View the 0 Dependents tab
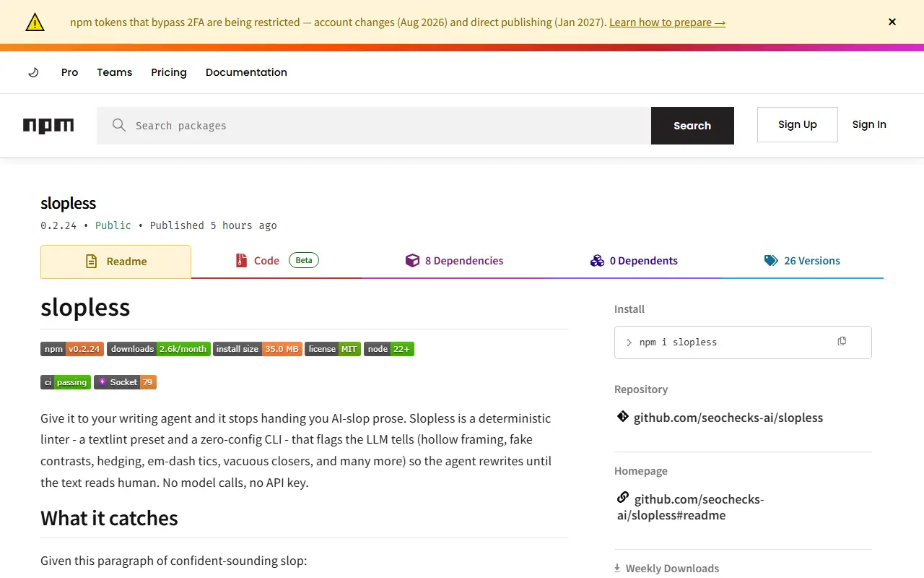The height and width of the screenshot is (578, 924). click(x=634, y=261)
